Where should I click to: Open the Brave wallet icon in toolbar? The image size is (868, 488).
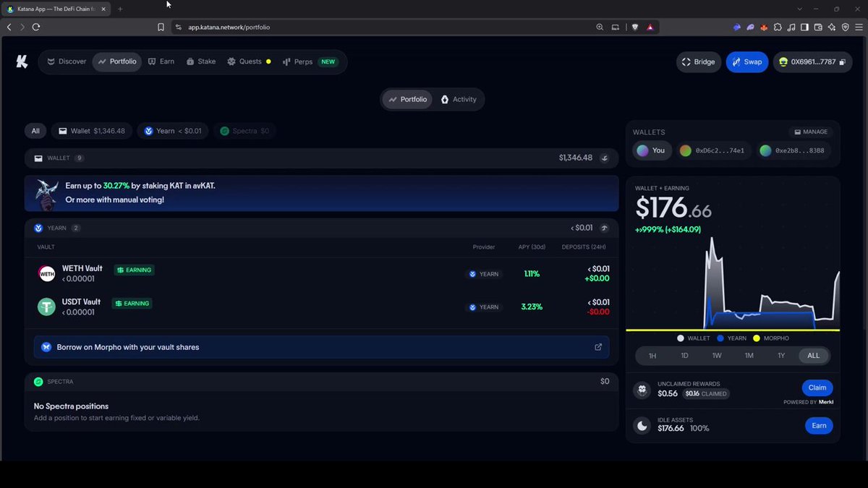tap(818, 27)
